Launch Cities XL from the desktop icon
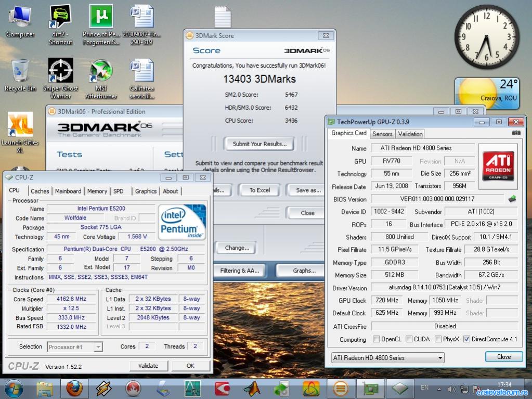Image resolution: width=532 pixels, height=399 pixels. point(20,132)
